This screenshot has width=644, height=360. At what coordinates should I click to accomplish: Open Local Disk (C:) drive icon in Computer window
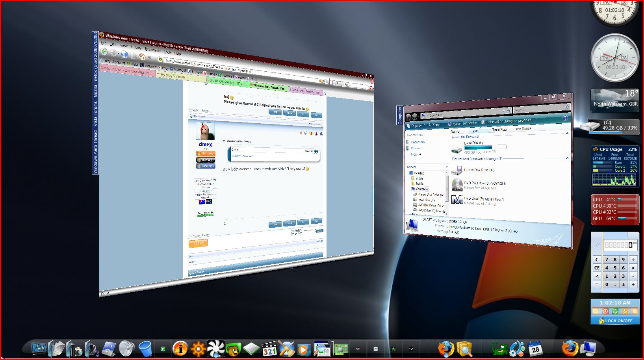(x=457, y=150)
